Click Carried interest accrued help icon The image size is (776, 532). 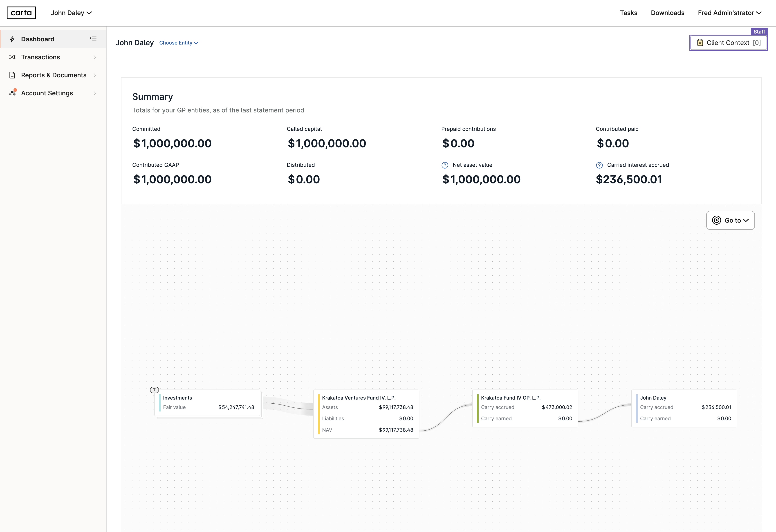point(599,165)
